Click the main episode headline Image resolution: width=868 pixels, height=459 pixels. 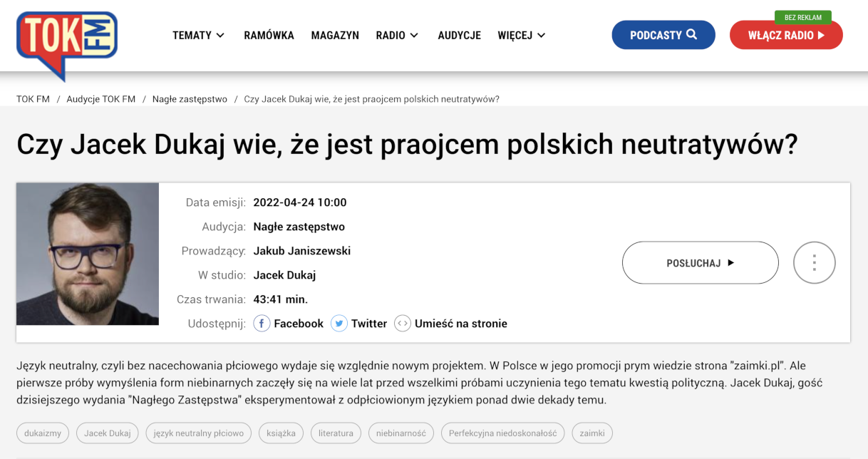(407, 145)
